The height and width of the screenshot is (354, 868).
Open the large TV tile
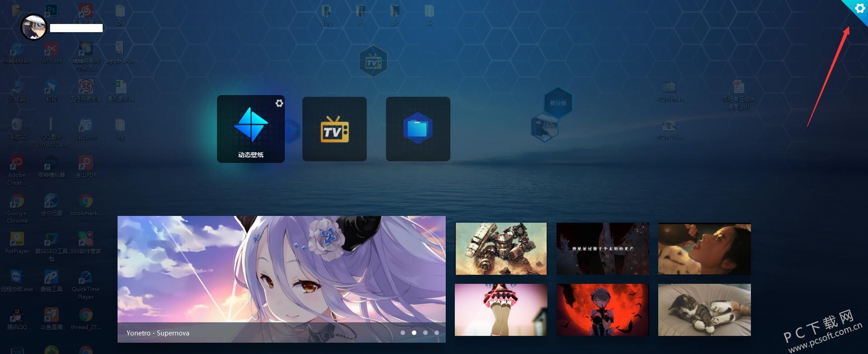tap(335, 129)
